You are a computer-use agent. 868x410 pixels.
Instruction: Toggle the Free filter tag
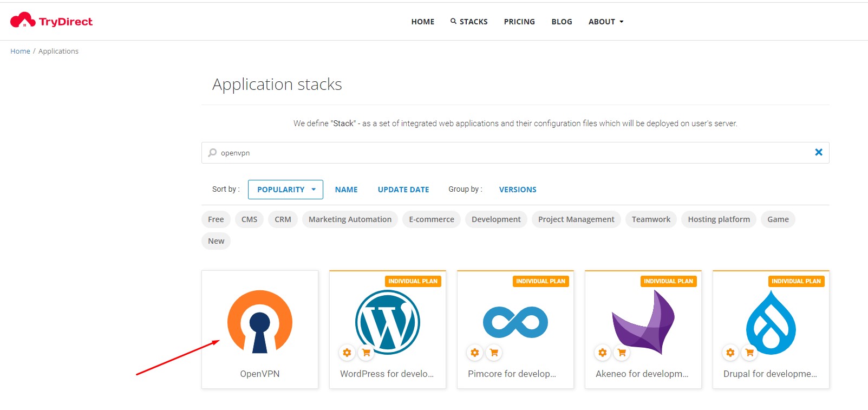pyautogui.click(x=216, y=219)
